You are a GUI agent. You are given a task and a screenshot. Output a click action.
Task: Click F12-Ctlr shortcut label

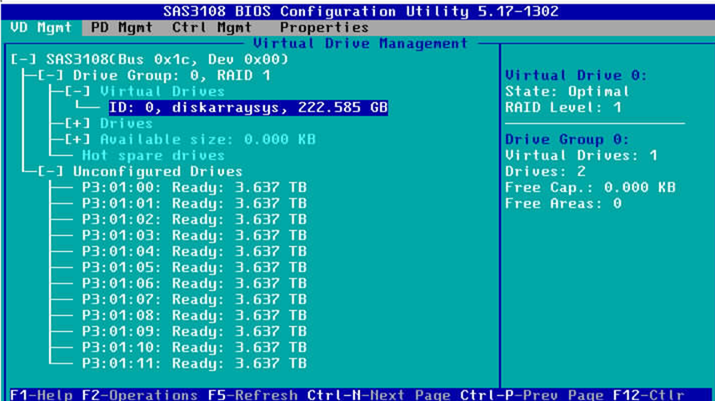pyautogui.click(x=648, y=395)
